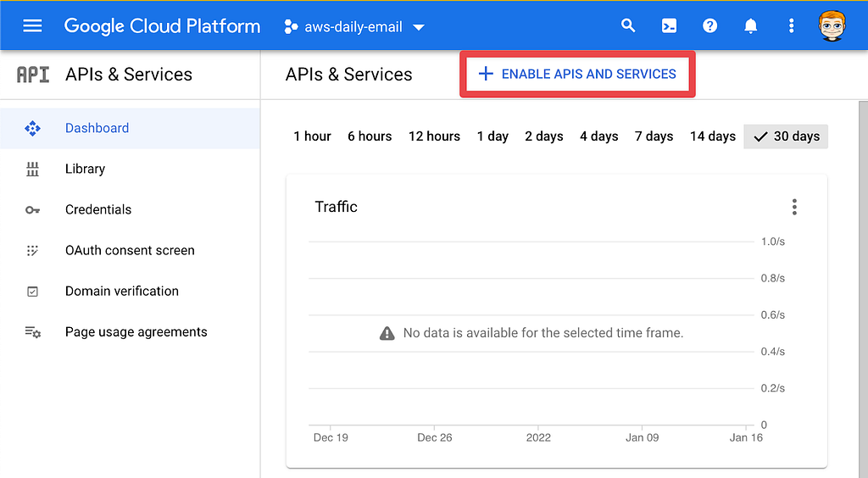Click the user account avatar
The height and width of the screenshot is (478, 868).
point(832,26)
